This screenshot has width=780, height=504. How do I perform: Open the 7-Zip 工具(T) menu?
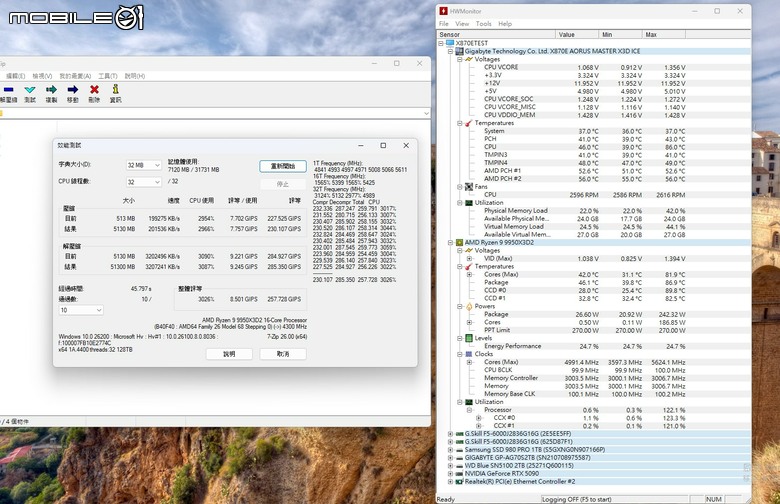(107, 76)
